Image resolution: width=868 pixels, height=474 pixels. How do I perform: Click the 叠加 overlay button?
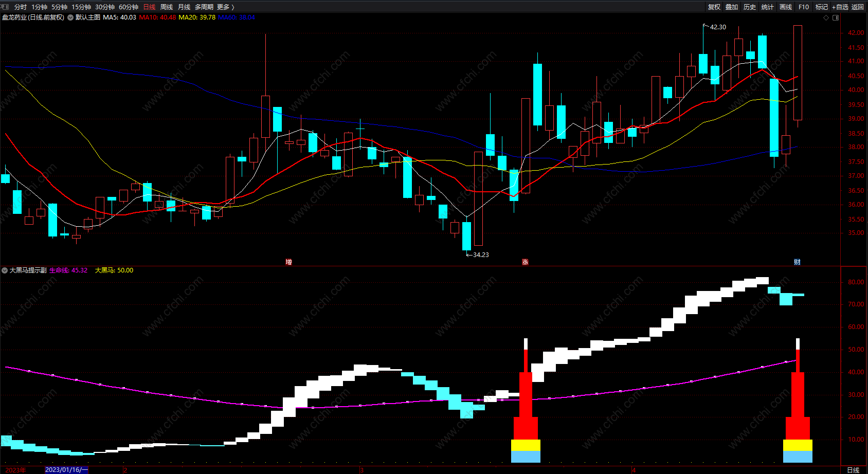[732, 7]
